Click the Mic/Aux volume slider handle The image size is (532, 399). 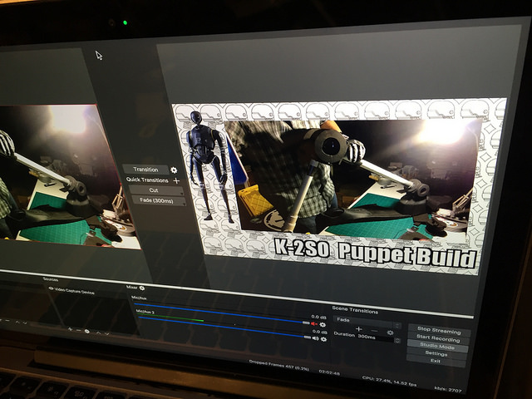306,323
